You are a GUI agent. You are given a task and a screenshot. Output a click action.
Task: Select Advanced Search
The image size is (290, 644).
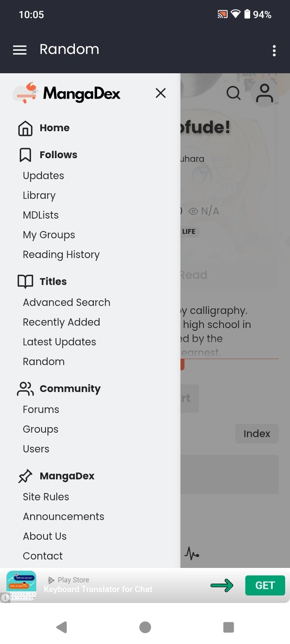66,303
